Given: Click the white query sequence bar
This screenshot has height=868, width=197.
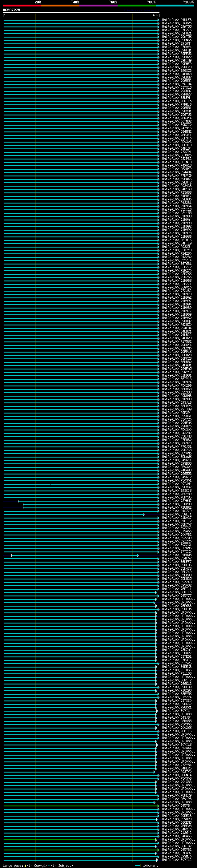Looking at the screenshot, I should pyautogui.click(x=81, y=12).
